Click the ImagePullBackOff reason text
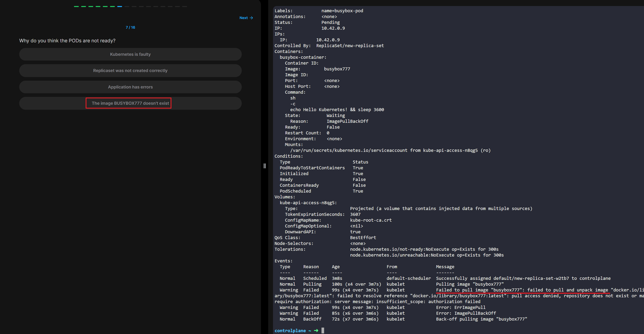 tap(347, 121)
